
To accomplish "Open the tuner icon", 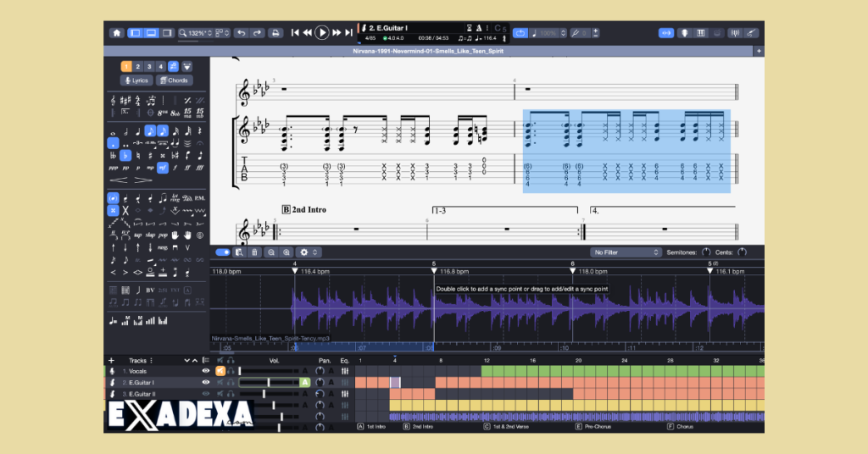I will coord(735,33).
